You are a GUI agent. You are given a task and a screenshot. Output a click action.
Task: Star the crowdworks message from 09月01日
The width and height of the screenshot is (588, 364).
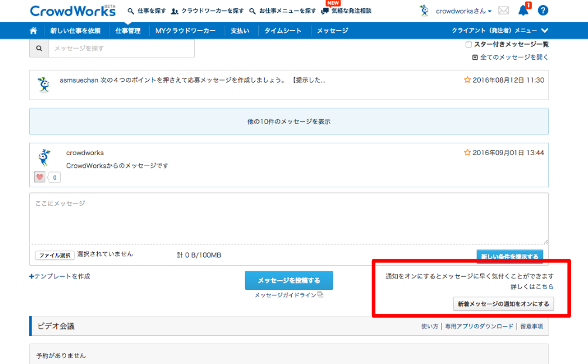coord(467,153)
